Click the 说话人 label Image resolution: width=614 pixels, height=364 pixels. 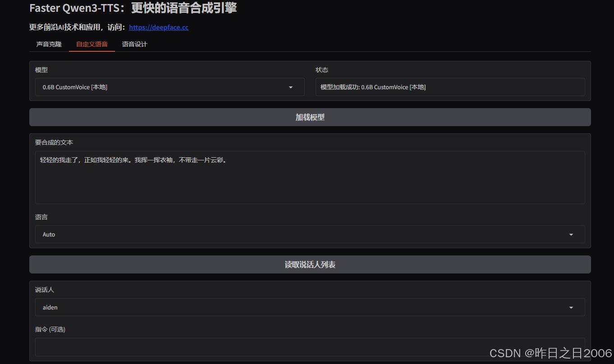pos(45,290)
